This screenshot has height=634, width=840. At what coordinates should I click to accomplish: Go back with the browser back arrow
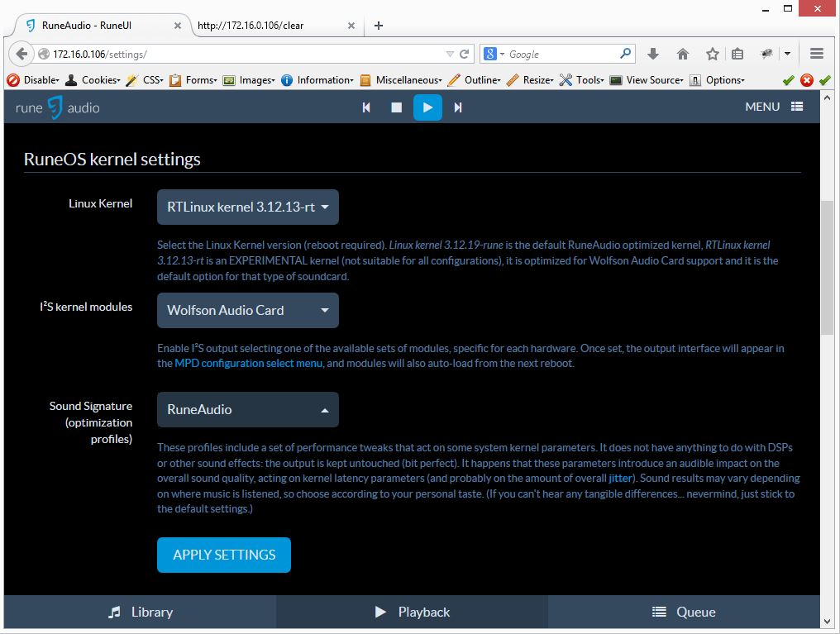(x=21, y=54)
